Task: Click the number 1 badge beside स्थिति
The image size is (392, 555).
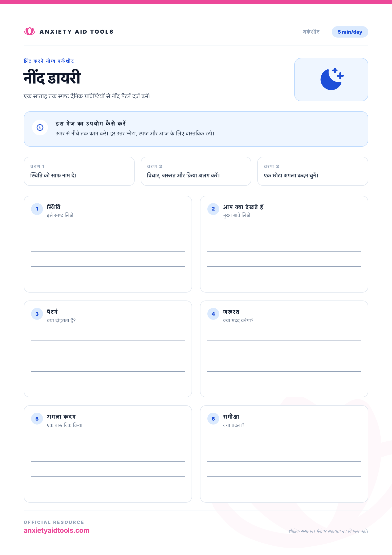Action: coord(37,209)
